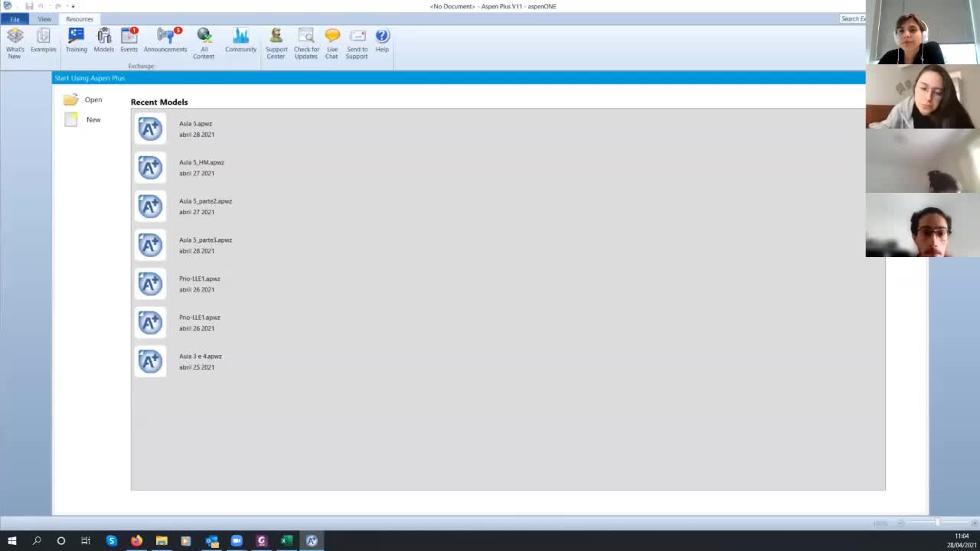
Task: Open the Windows Start menu
Action: pos(12,541)
